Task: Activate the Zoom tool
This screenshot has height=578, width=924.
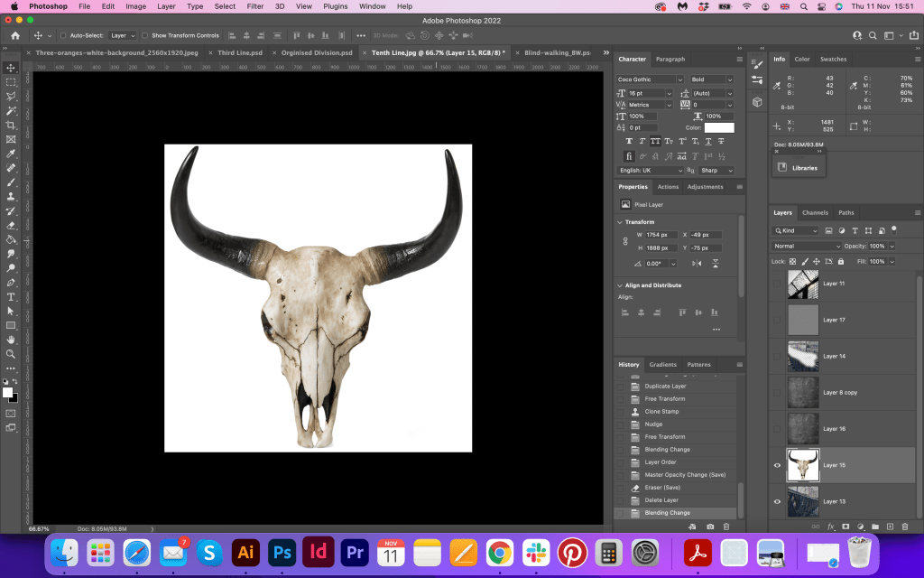Action: click(x=11, y=354)
